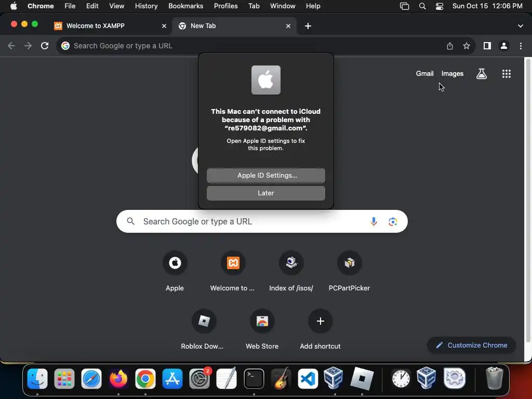Bookmark this tab with the star icon

(x=467, y=46)
